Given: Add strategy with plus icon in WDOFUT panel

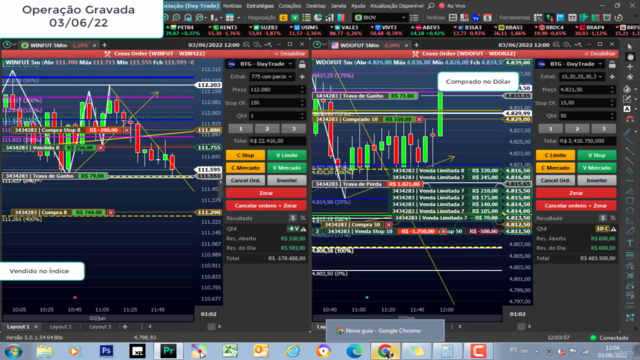Looking at the screenshot, I should pos(612,77).
